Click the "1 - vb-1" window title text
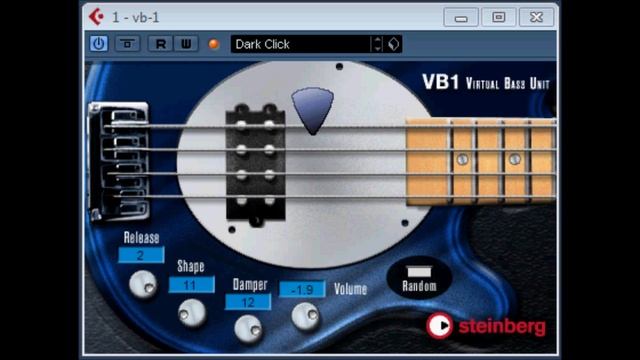This screenshot has height=360, width=640. pyautogui.click(x=136, y=18)
